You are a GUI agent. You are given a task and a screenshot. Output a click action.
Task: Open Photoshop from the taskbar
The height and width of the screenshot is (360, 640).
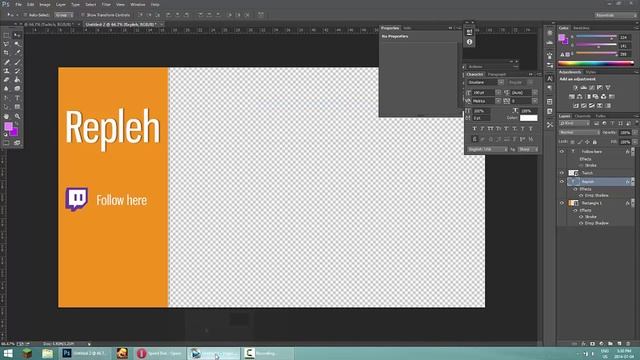[86, 353]
